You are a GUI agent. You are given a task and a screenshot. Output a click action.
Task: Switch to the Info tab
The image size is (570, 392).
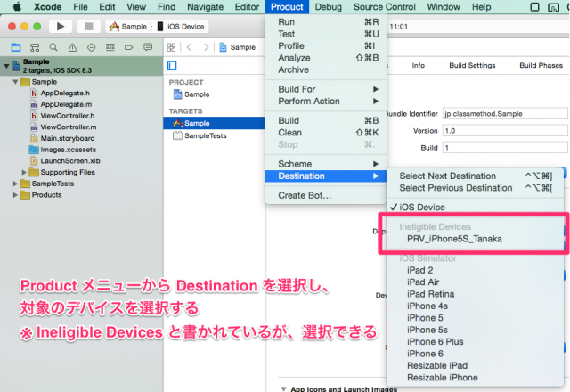418,65
